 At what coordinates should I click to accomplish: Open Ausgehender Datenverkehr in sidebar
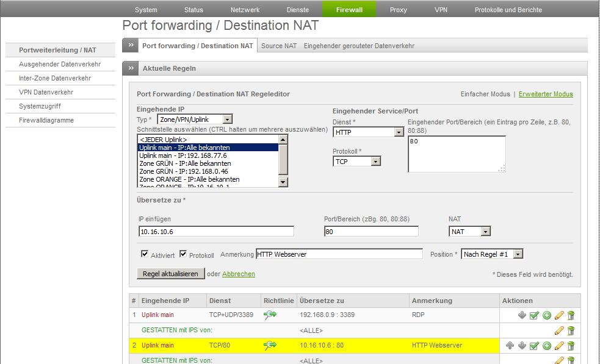[60, 64]
